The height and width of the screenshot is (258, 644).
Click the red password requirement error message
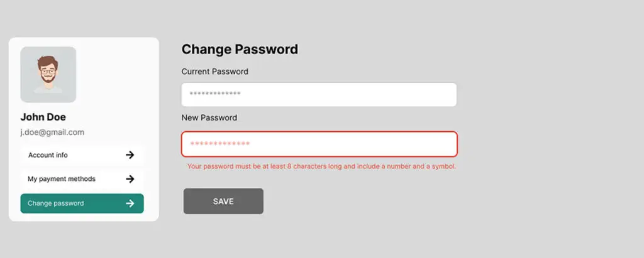321,167
